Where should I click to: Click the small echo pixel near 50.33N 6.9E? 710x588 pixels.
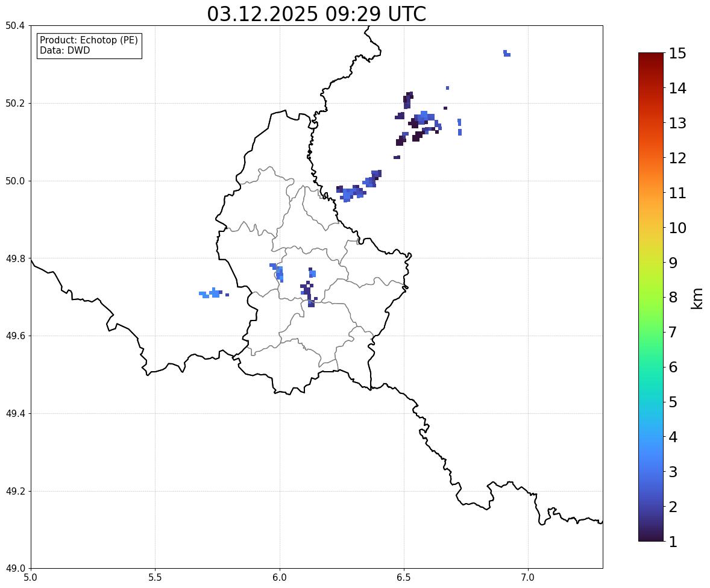click(507, 54)
